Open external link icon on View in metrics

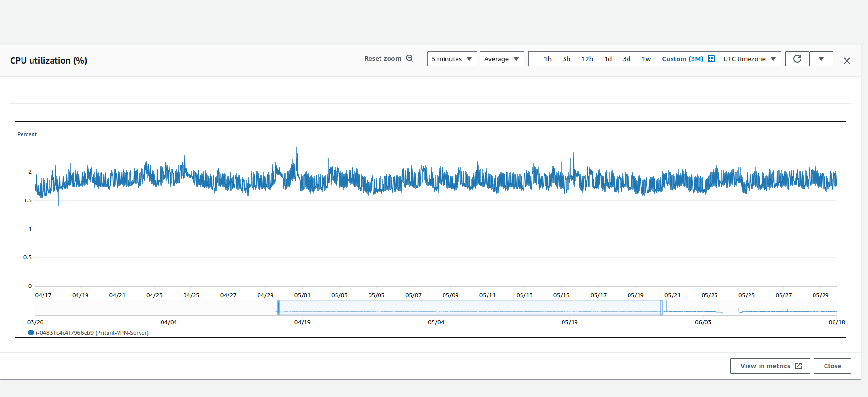click(x=798, y=366)
